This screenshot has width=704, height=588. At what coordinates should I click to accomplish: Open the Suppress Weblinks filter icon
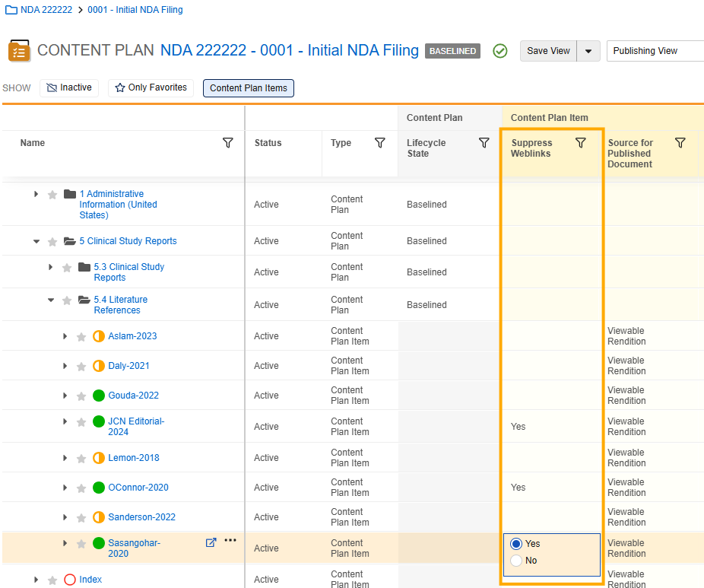pyautogui.click(x=581, y=143)
